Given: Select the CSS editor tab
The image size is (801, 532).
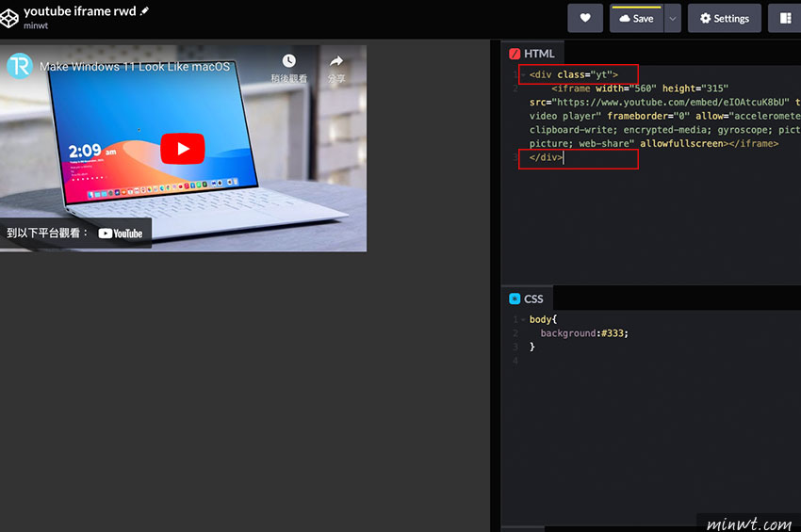Looking at the screenshot, I should pos(527,298).
